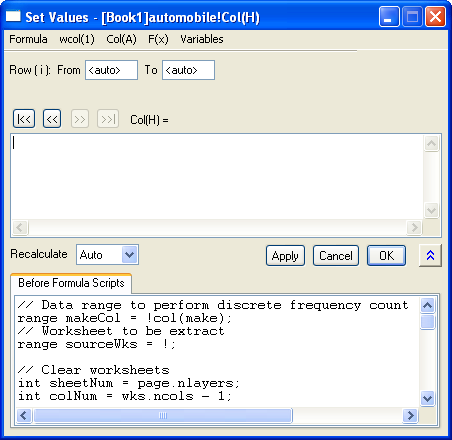Open the Variables menu

[x=202, y=39]
